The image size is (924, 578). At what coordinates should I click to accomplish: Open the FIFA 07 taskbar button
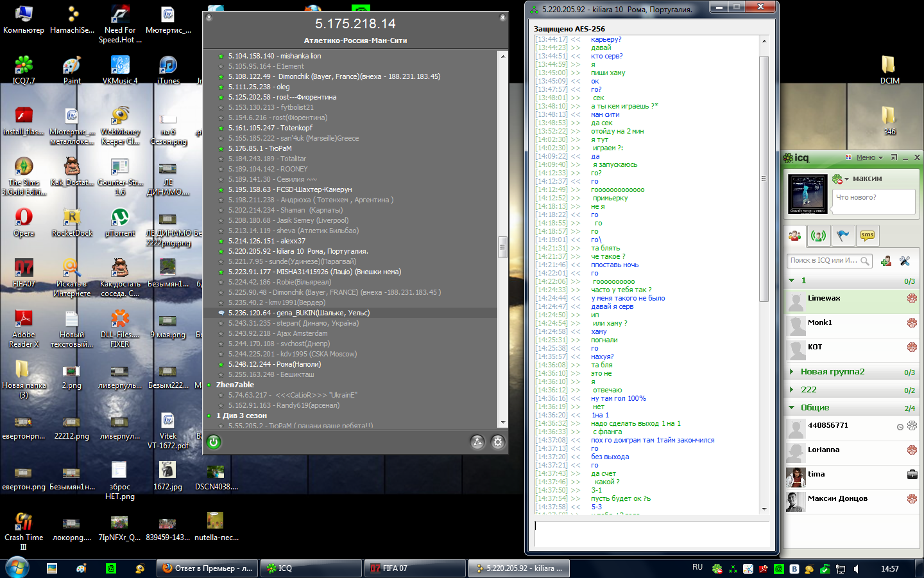(x=415, y=568)
